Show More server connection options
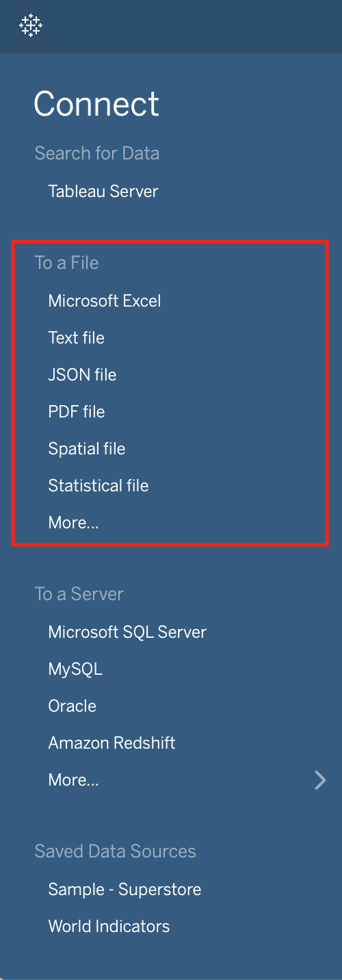Viewport: 342px width, 980px height. click(x=73, y=780)
